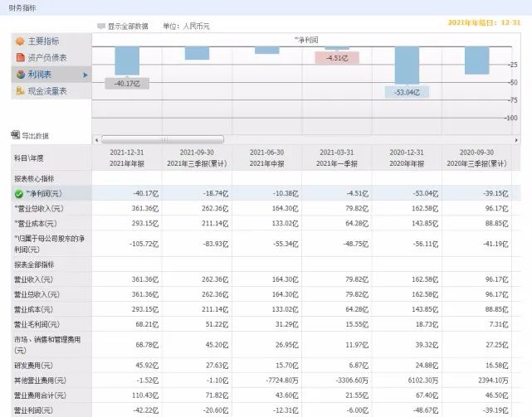Click the 2020-12-31 net profit bar
The image size is (532, 417).
pyautogui.click(x=407, y=65)
